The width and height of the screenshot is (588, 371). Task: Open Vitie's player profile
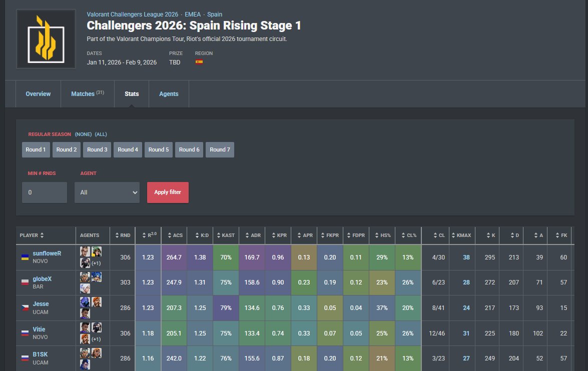point(39,329)
